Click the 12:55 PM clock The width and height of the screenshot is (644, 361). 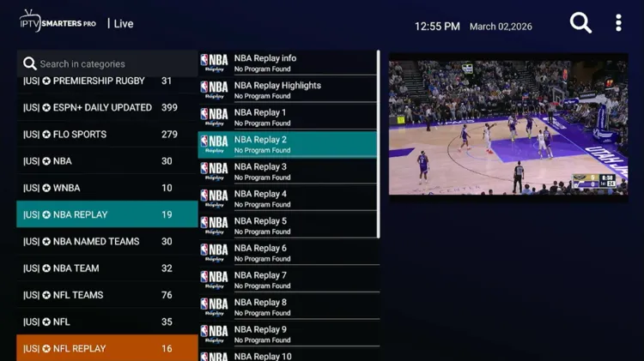coord(437,27)
